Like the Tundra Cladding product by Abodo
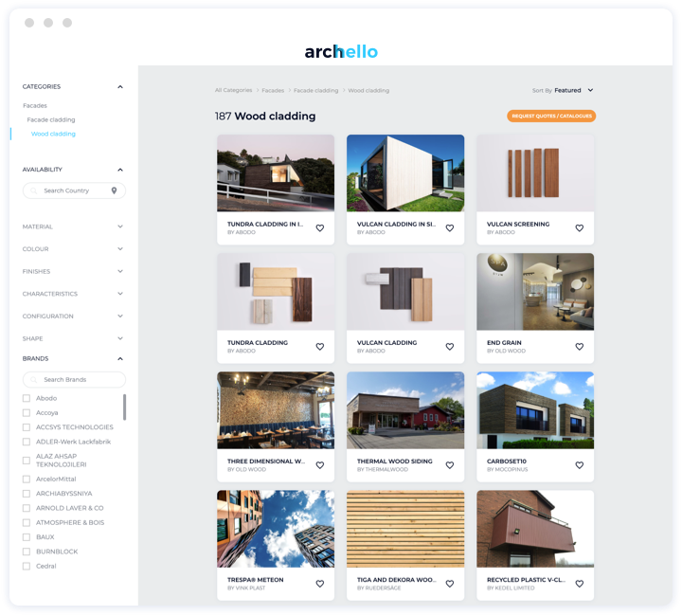 320,347
